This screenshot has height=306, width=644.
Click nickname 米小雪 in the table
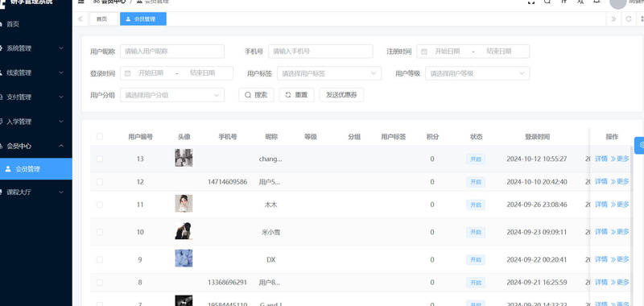point(270,232)
